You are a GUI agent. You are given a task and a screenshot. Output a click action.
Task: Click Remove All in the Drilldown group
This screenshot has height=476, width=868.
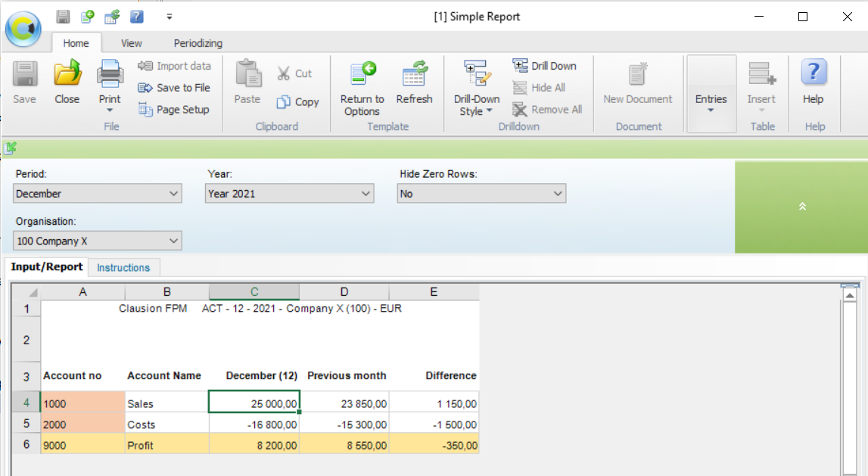[x=547, y=110]
